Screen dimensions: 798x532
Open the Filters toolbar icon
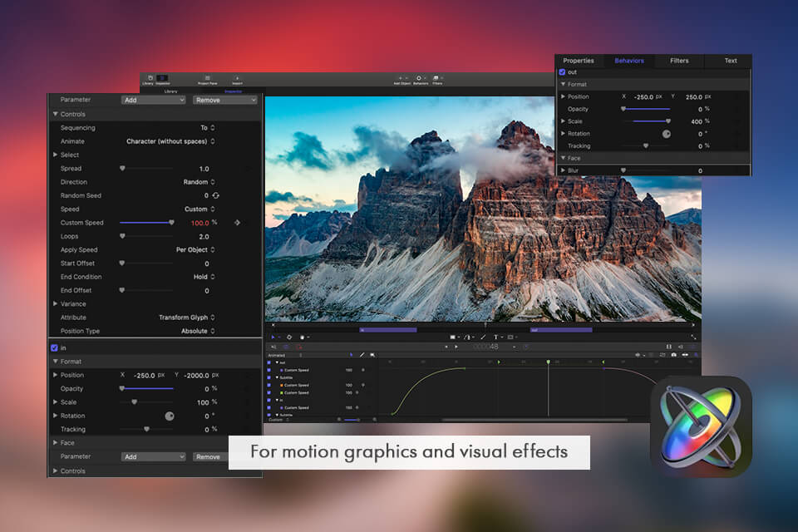(437, 80)
